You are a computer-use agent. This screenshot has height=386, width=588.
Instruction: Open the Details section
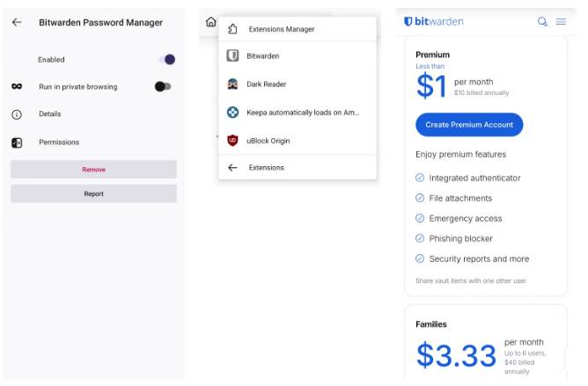pyautogui.click(x=50, y=114)
